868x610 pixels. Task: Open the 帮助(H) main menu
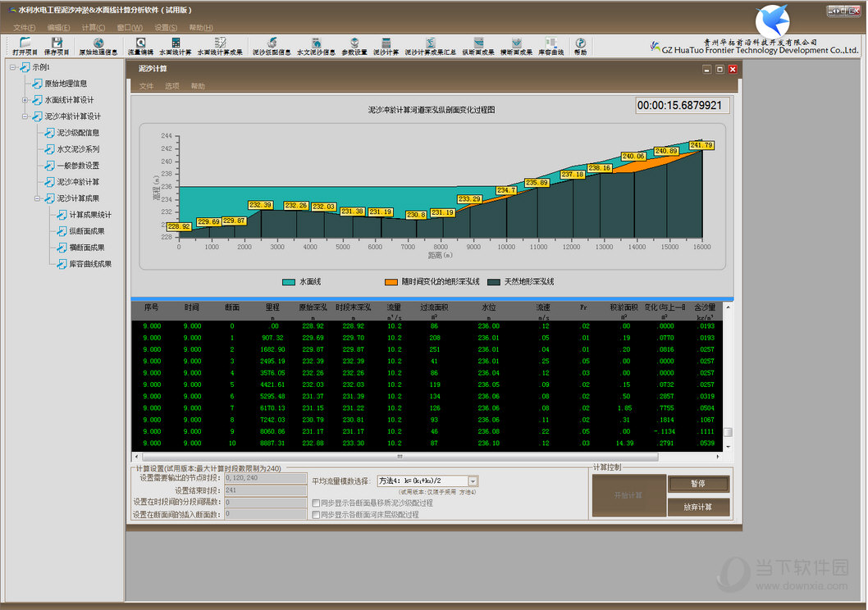point(201,28)
